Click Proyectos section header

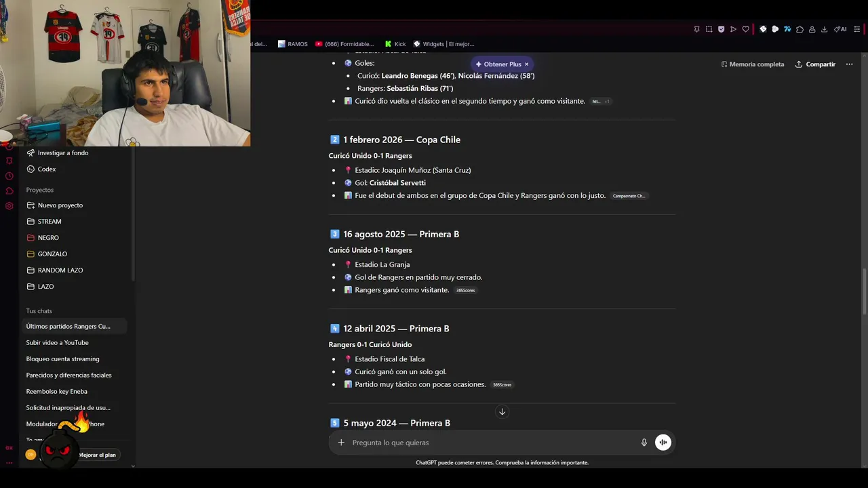click(x=40, y=190)
